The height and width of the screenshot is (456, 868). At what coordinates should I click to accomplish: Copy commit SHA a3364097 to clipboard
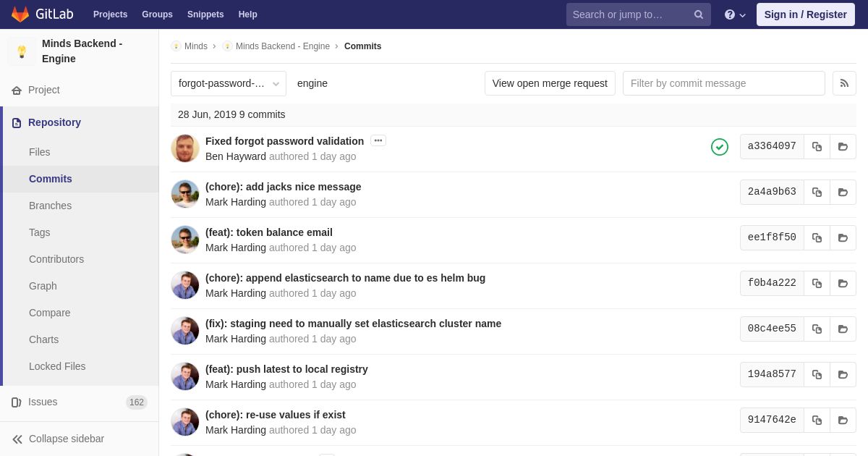coord(817,146)
